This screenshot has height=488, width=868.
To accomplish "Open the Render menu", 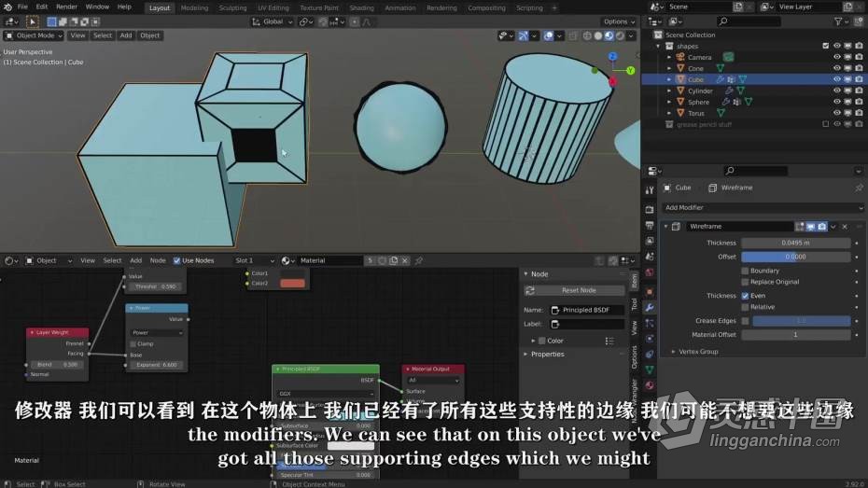I will (66, 7).
